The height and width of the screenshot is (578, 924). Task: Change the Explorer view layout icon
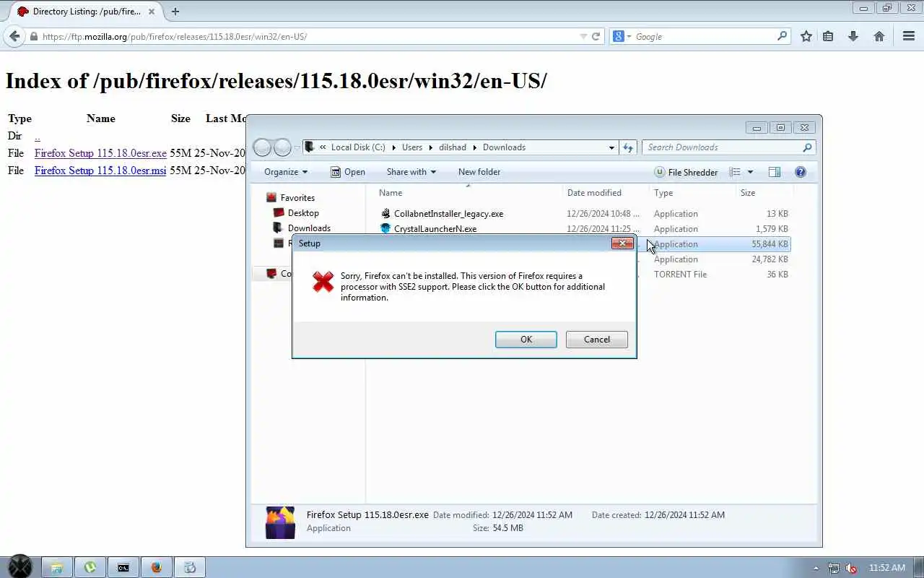tap(735, 172)
